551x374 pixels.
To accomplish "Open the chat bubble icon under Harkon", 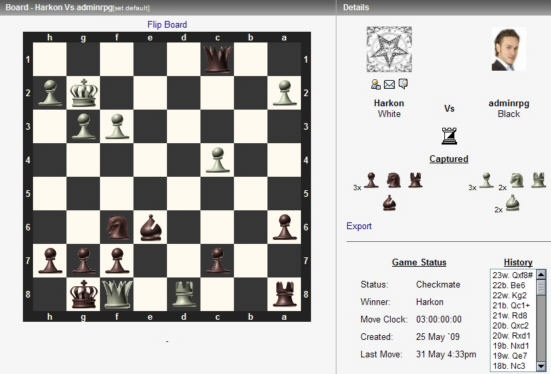I will [403, 84].
